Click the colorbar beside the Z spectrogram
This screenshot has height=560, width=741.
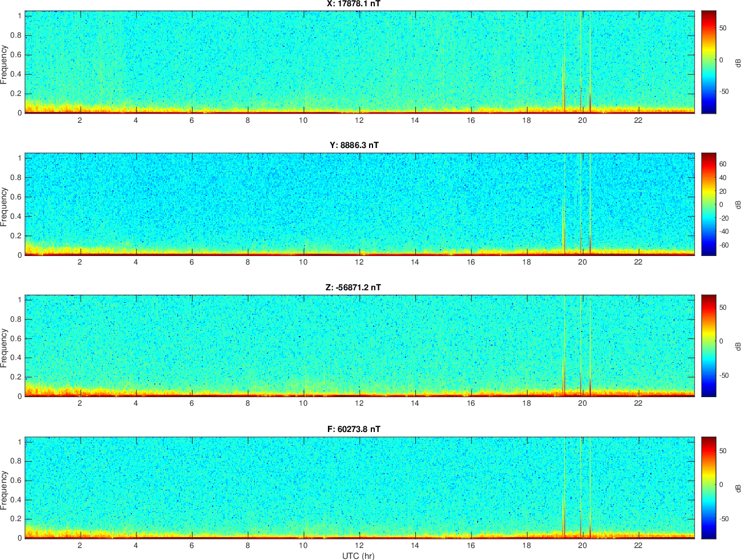click(708, 346)
